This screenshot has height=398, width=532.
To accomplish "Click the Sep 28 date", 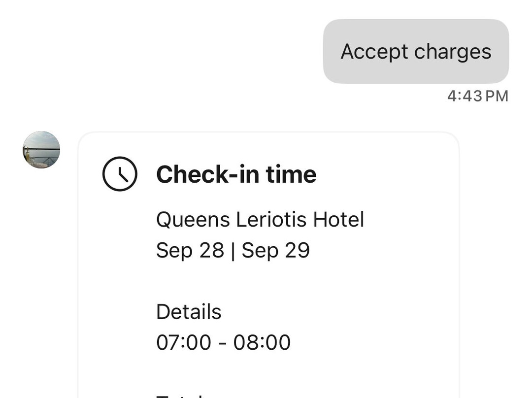I will pyautogui.click(x=190, y=250).
